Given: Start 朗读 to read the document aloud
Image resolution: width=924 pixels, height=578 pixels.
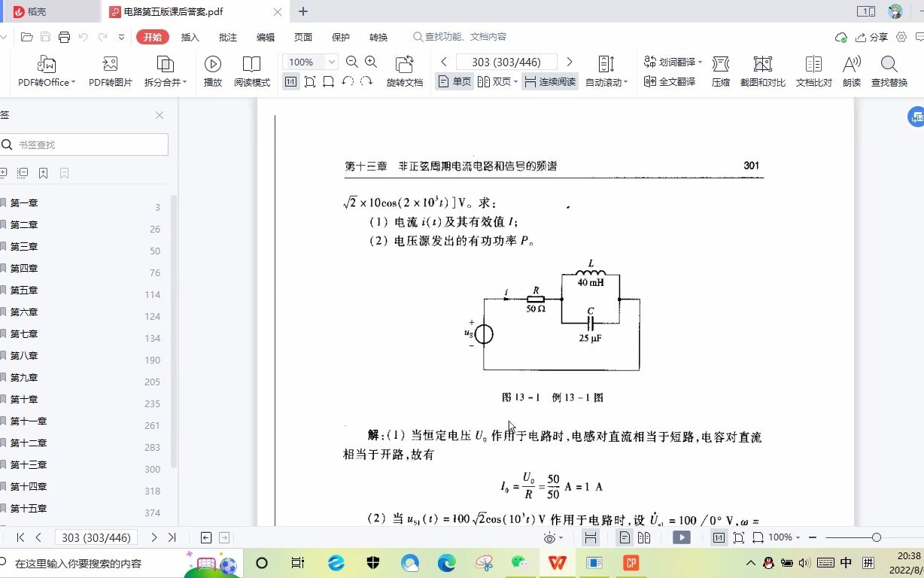Looking at the screenshot, I should (x=851, y=71).
